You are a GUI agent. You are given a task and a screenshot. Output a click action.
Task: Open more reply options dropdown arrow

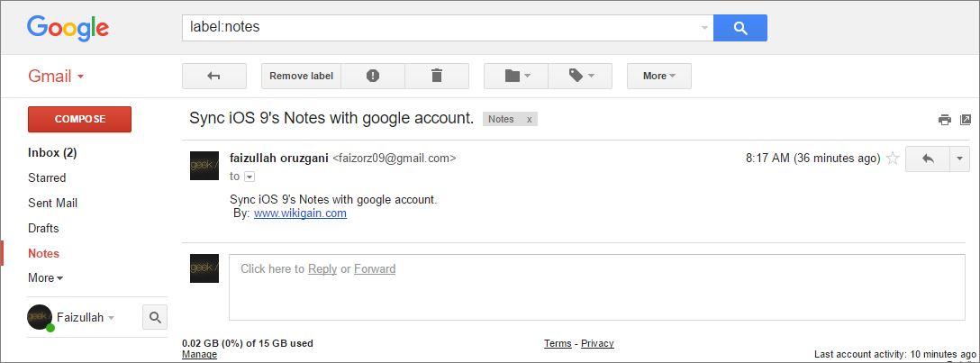pos(959,159)
